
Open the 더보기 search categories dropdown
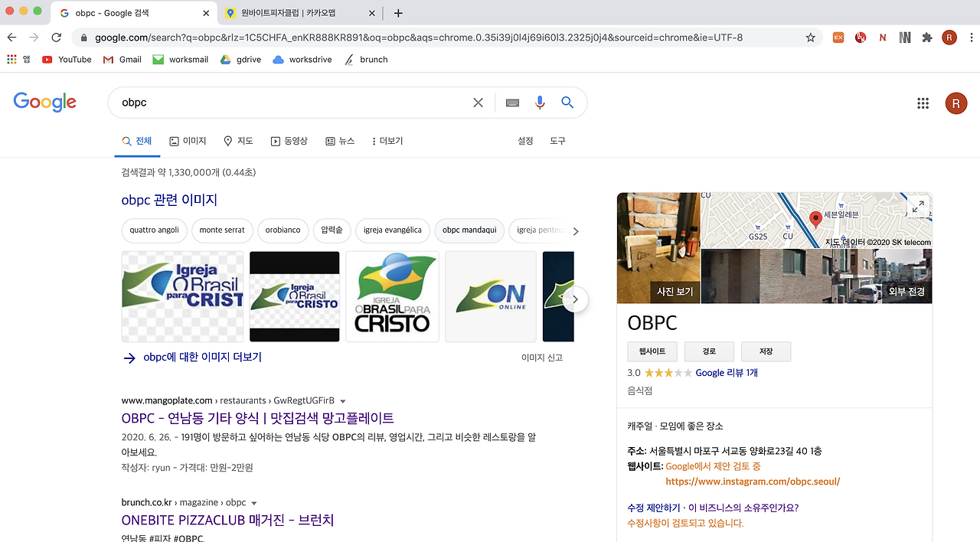387,141
